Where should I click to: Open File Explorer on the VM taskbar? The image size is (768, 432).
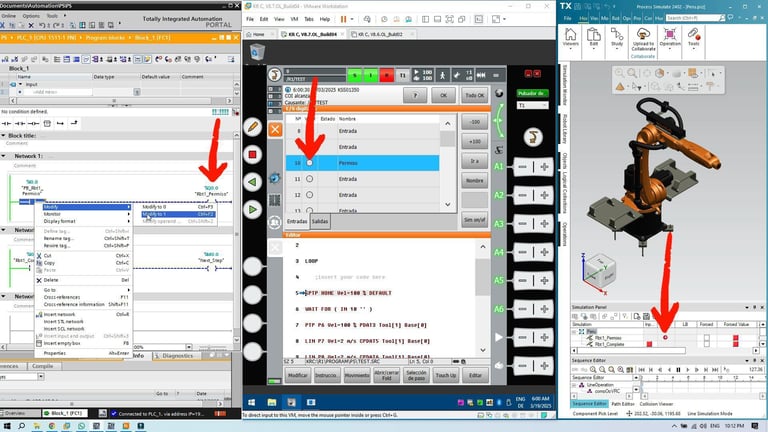coord(272,402)
